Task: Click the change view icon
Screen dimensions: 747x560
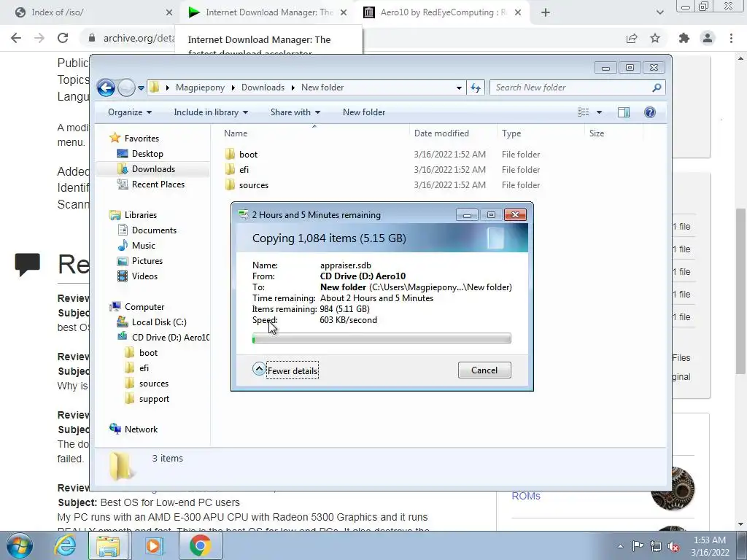Action: pyautogui.click(x=583, y=112)
